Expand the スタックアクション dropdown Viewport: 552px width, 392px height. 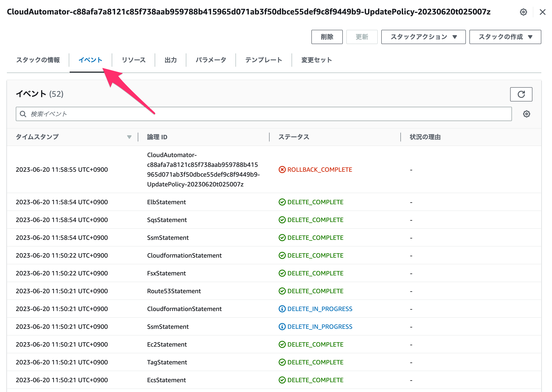pyautogui.click(x=423, y=37)
